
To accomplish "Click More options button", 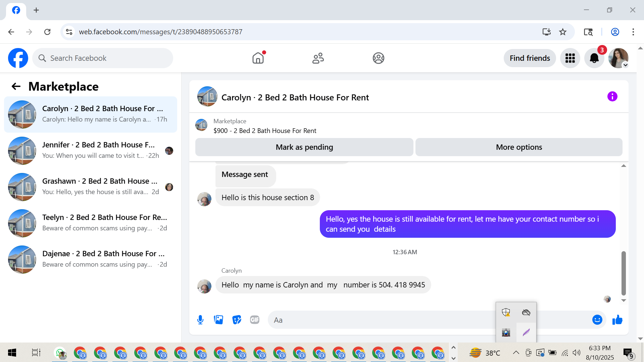I will [519, 147].
